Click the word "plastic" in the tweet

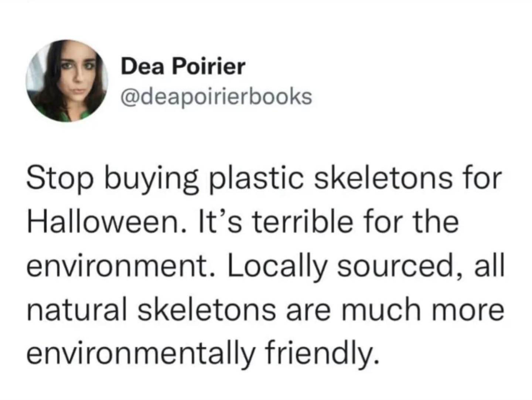pyautogui.click(x=258, y=179)
